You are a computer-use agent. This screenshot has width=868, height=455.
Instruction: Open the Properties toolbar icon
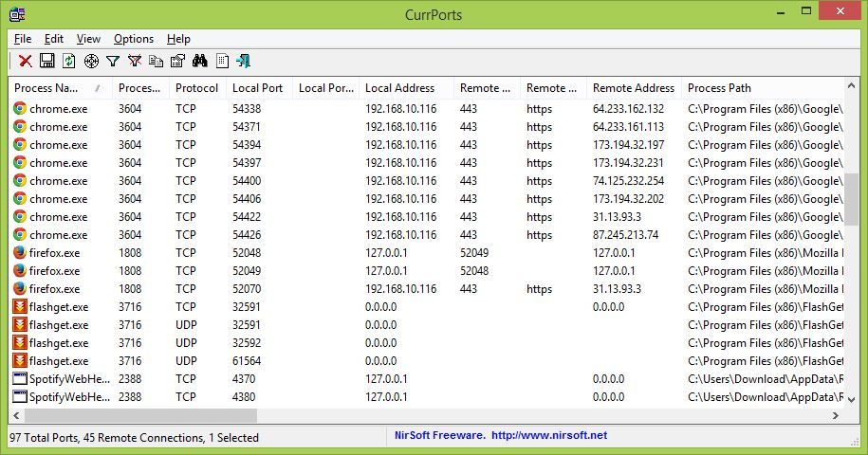177,61
